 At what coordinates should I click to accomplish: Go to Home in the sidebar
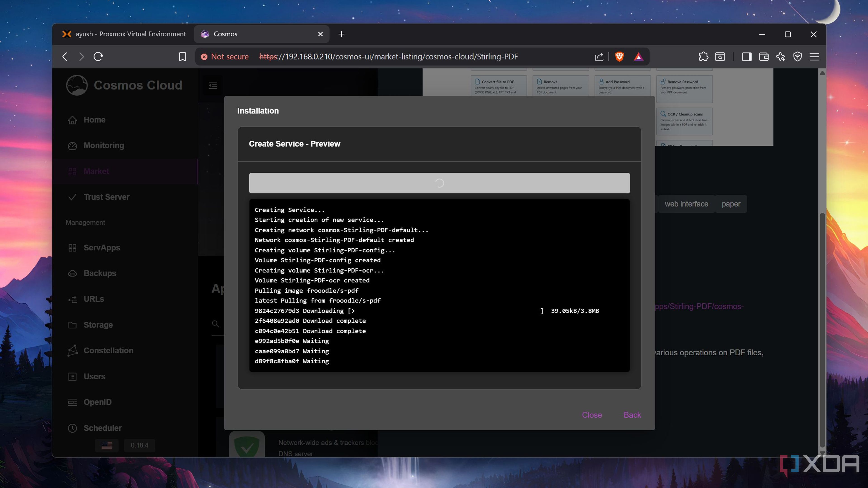click(x=125, y=120)
